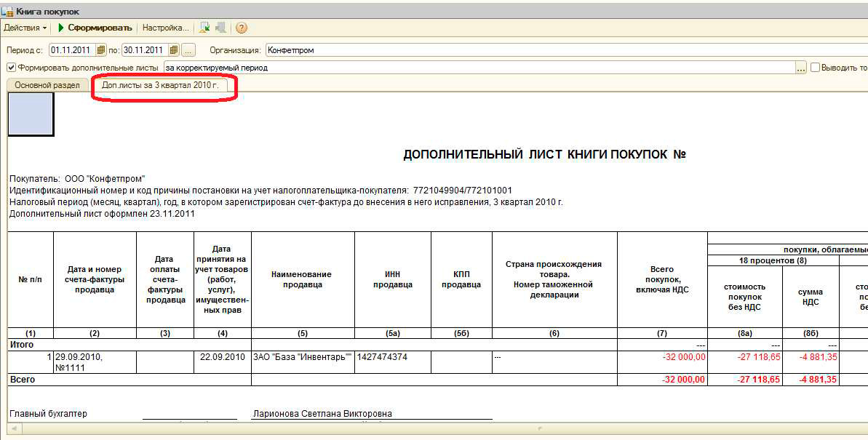The height and width of the screenshot is (440, 868).
Task: Click the acceptance date cell 22.09.2010
Action: pos(223,362)
